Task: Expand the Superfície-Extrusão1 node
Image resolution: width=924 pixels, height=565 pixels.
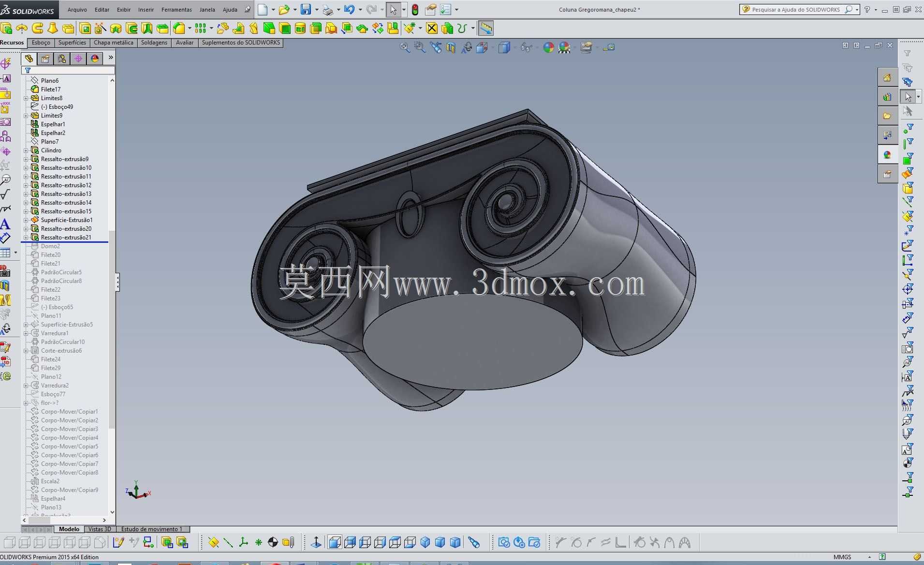Action: (x=26, y=220)
